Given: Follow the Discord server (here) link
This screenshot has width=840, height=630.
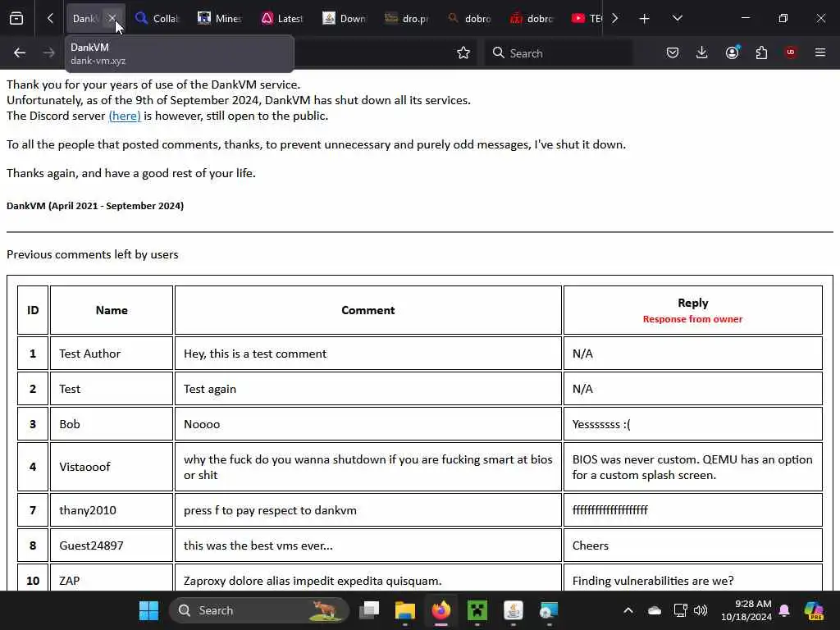Looking at the screenshot, I should [x=125, y=116].
